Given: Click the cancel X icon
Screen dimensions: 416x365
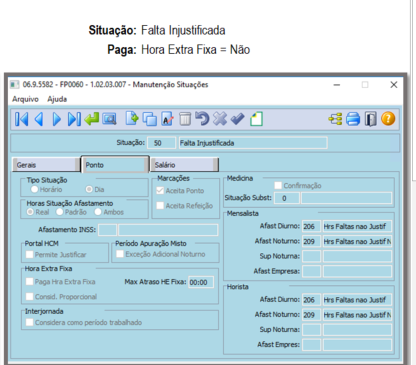Looking at the screenshot, I should click(x=220, y=119).
